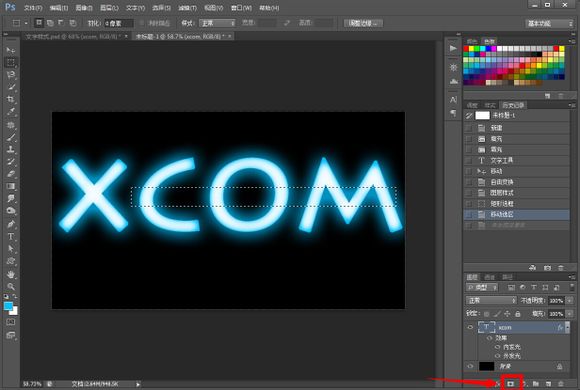Viewport: 580px width, 390px height.
Task: Open the tool preset picker arrow
Action: click(x=26, y=23)
